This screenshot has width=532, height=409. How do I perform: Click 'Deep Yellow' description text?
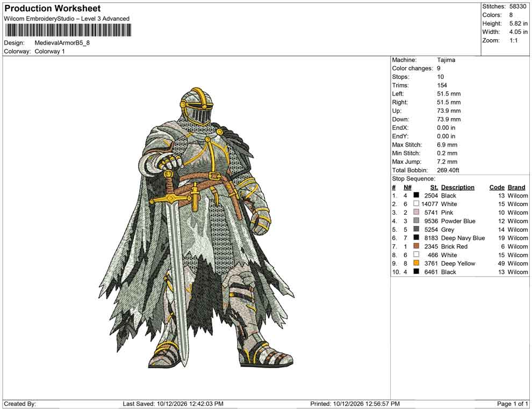point(458,264)
